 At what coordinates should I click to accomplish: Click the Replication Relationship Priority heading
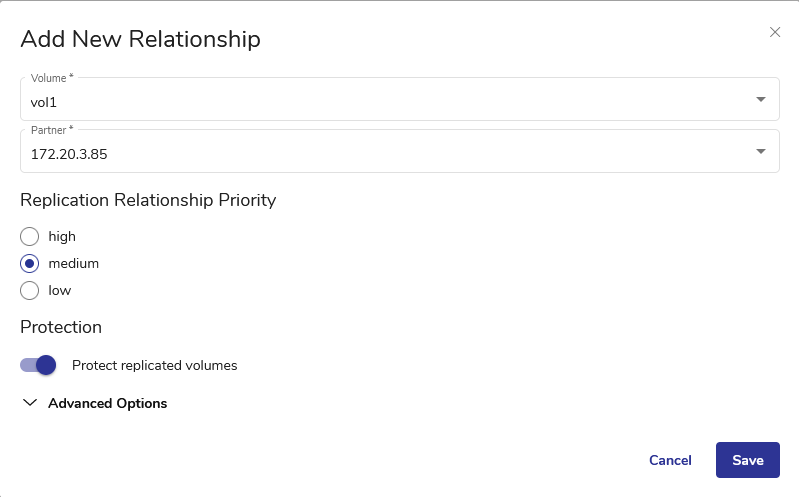(x=148, y=200)
